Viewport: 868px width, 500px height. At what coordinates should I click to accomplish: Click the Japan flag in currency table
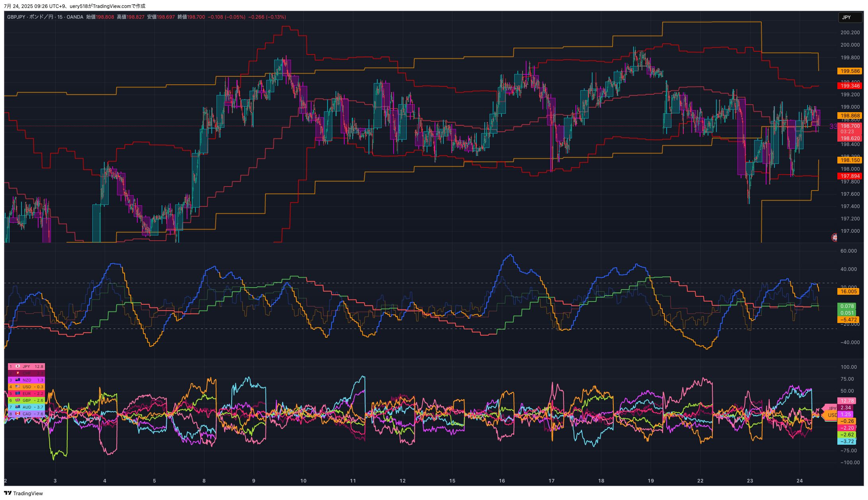[18, 366]
